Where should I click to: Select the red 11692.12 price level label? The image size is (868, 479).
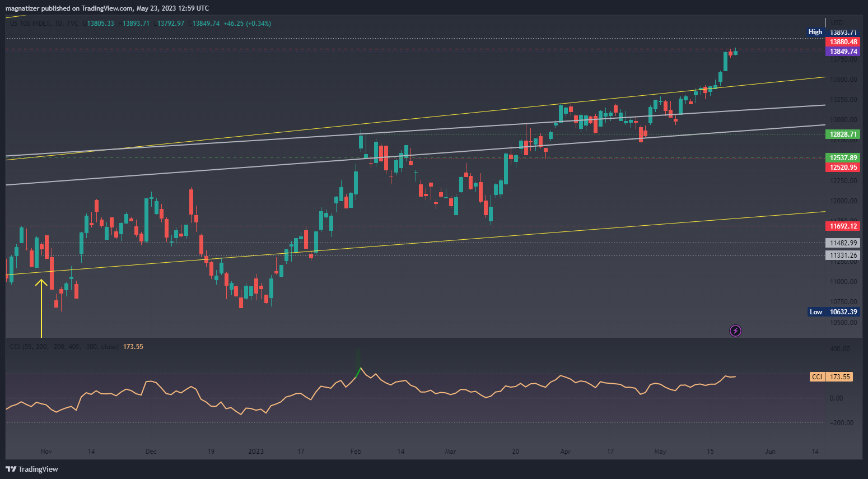843,226
